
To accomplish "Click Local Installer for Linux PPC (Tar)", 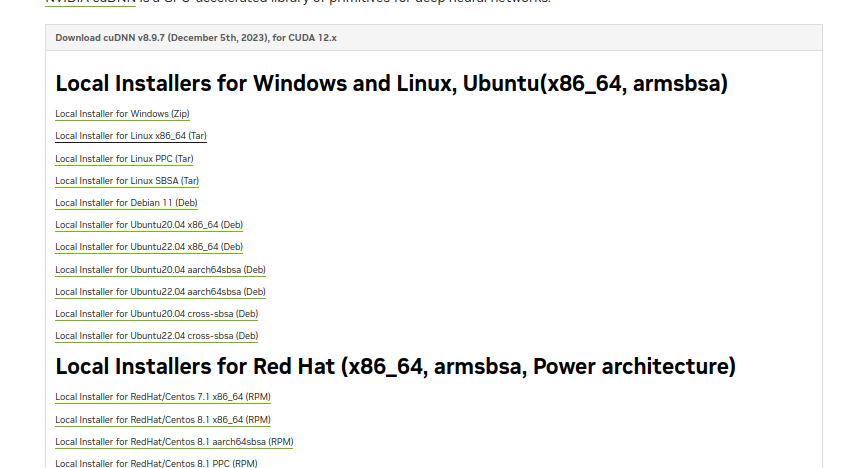I will 124,158.
